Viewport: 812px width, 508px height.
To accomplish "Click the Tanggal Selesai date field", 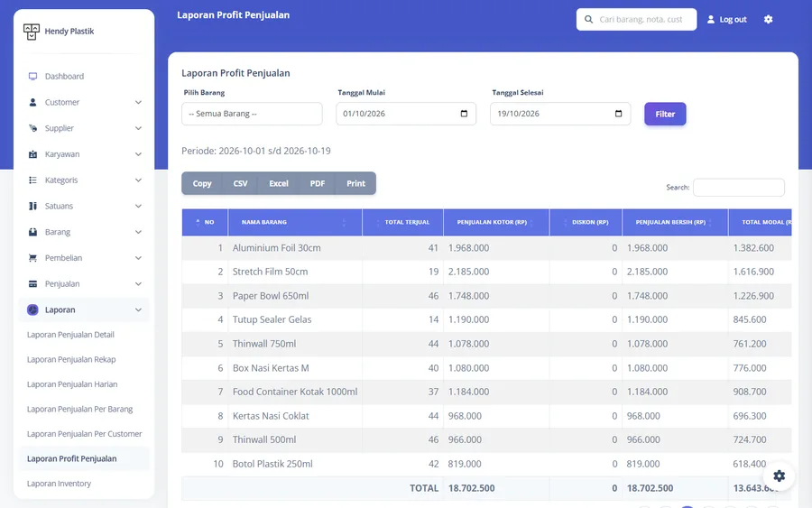I will point(560,114).
